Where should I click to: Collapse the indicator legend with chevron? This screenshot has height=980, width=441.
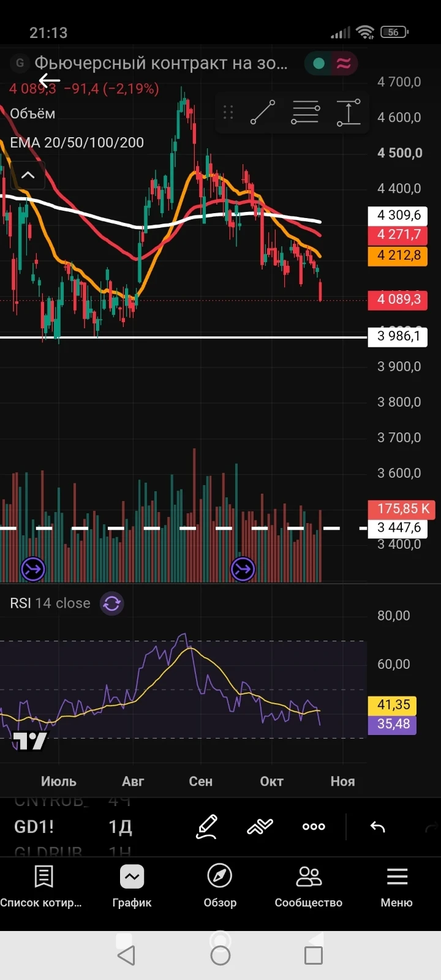28,175
